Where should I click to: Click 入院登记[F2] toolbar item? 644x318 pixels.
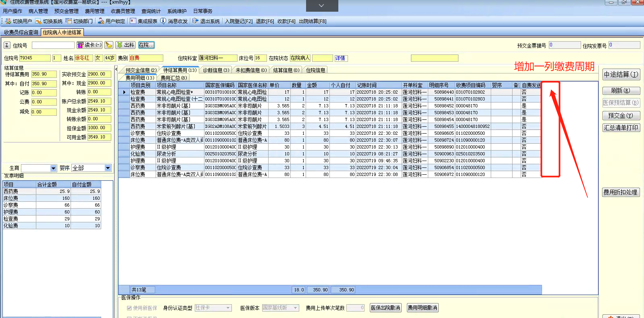pos(239,21)
